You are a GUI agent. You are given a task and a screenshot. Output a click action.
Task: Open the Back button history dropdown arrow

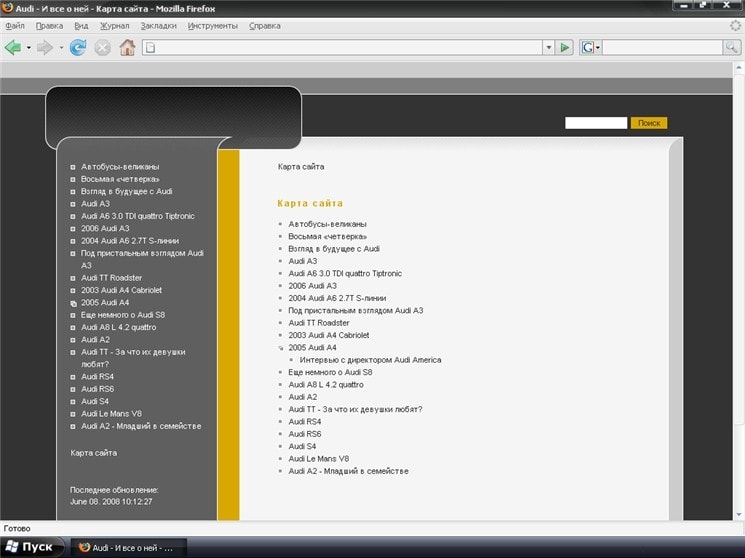(x=29, y=47)
